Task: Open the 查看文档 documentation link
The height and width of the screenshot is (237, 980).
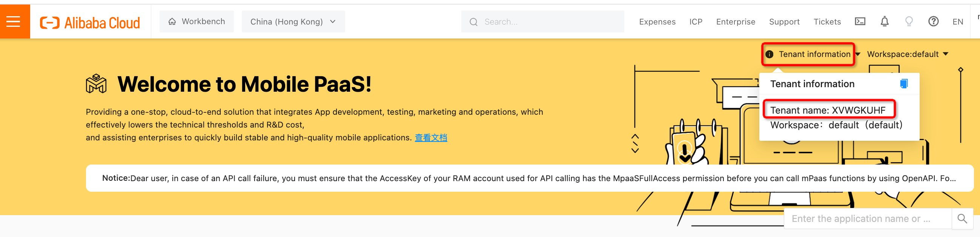Action: [x=431, y=138]
